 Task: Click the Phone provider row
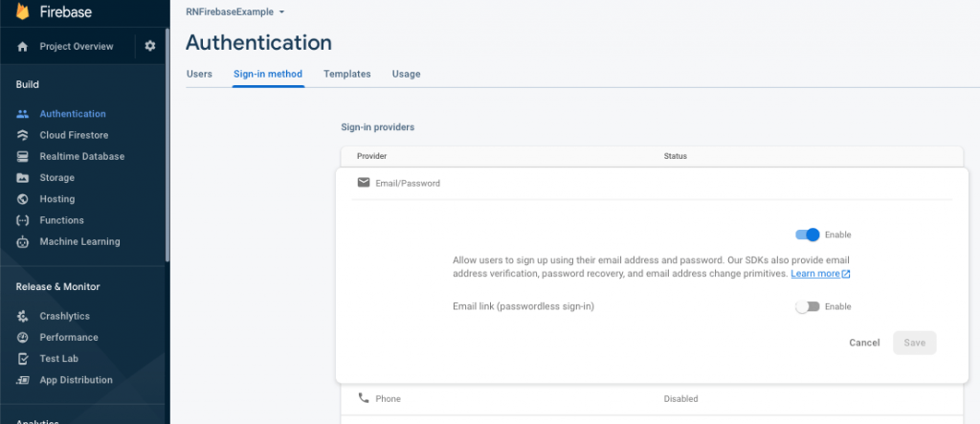[x=652, y=398]
